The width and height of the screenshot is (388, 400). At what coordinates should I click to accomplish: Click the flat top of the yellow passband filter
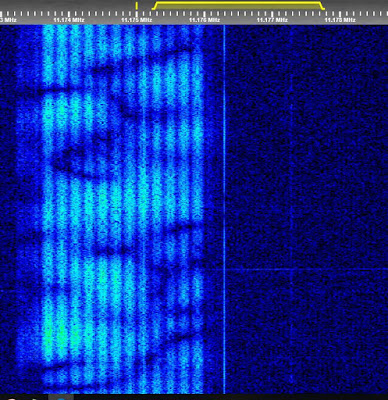pos(238,3)
